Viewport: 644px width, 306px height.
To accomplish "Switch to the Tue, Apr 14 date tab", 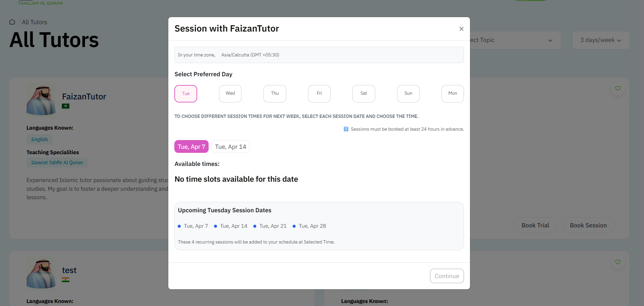I will pyautogui.click(x=230, y=147).
